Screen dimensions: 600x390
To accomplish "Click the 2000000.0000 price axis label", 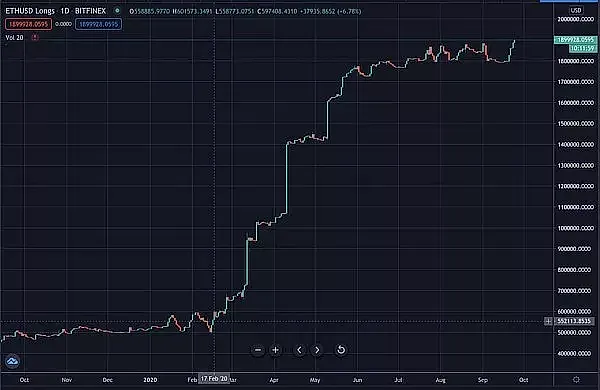I will 576,19.
